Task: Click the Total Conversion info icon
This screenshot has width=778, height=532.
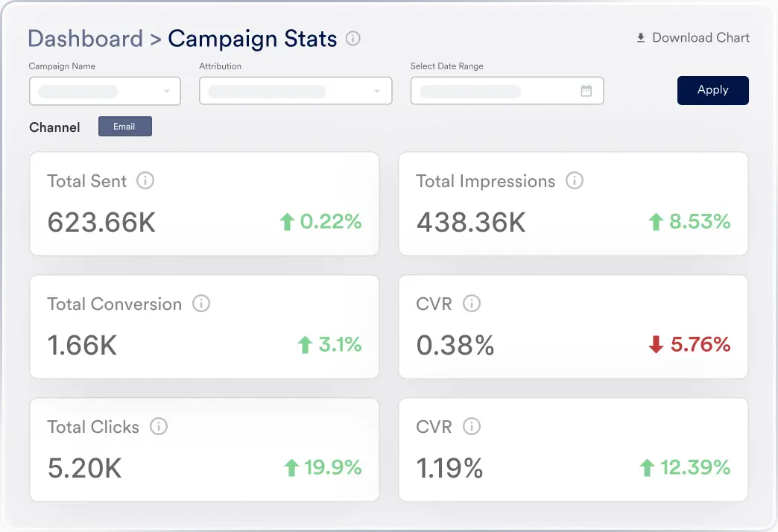Action: coord(200,303)
